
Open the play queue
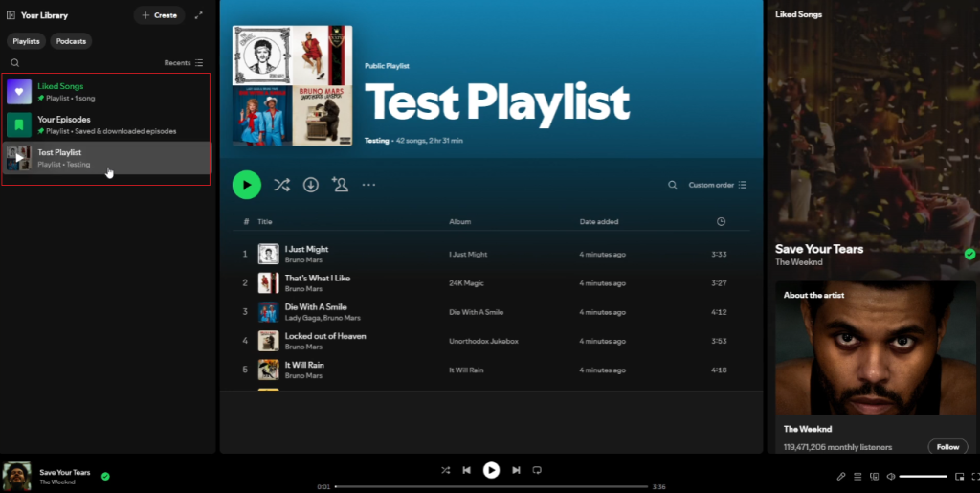click(857, 477)
